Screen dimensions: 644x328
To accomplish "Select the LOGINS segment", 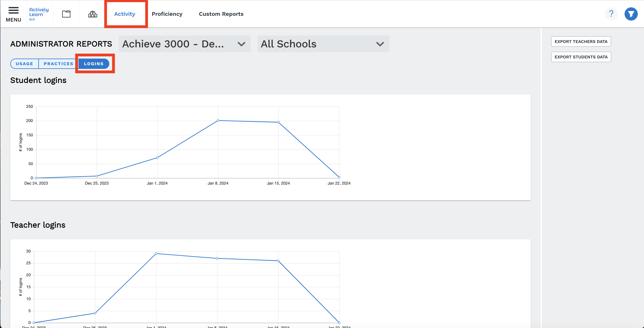I will tap(94, 64).
